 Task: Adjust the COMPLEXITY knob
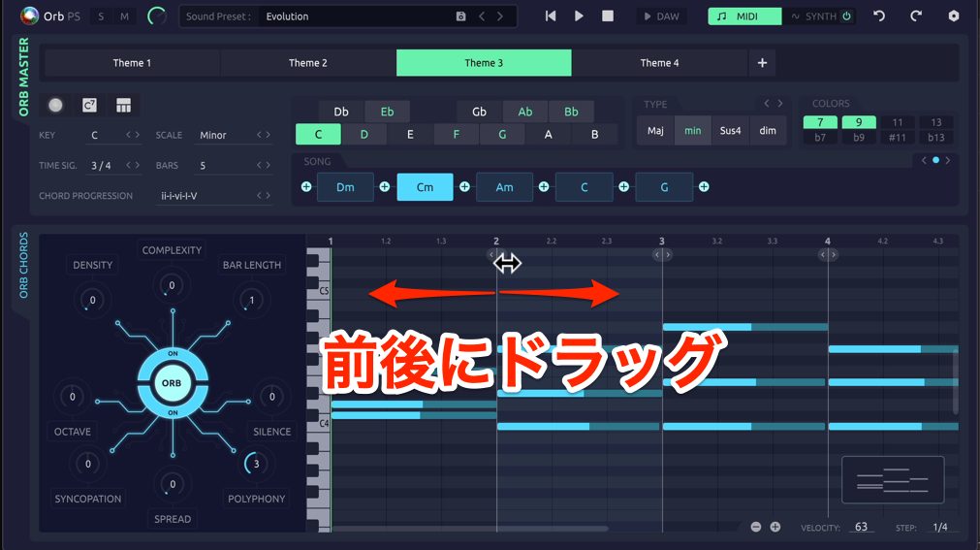(172, 285)
